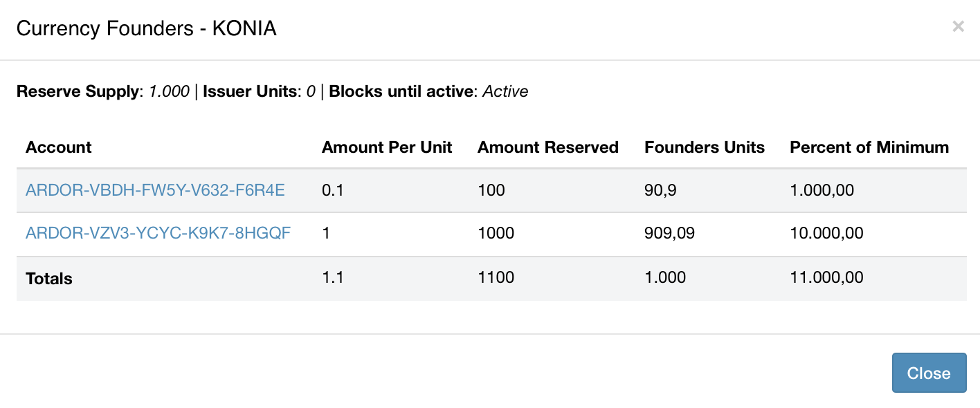The width and height of the screenshot is (980, 408).
Task: Click the Founders Units column header
Action: [x=704, y=147]
